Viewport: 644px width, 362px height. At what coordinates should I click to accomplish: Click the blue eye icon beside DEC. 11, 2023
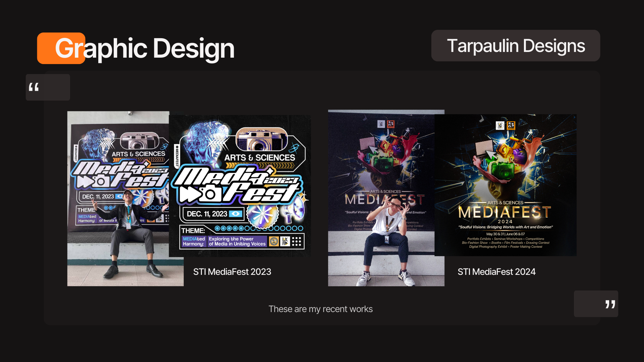(235, 214)
